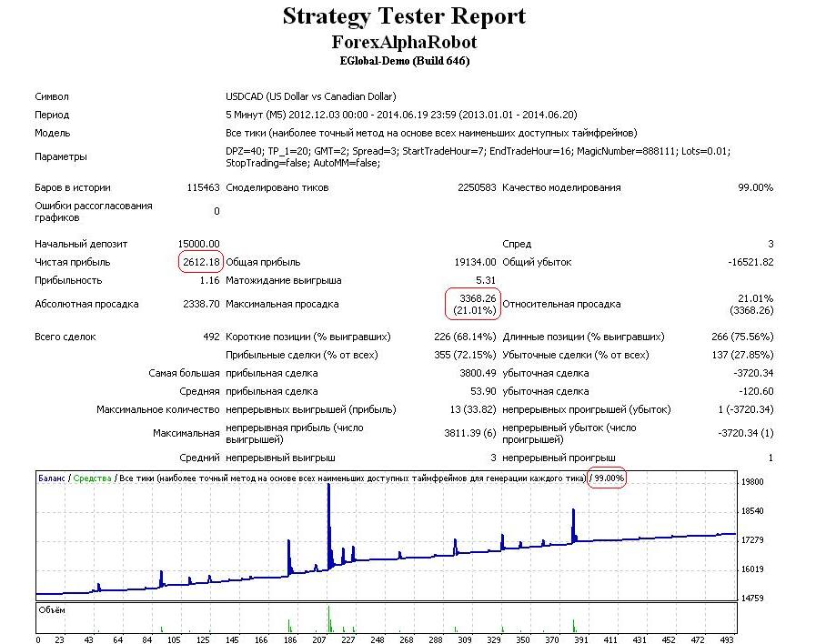Select the 99.00% label on the chart

pyautogui.click(x=609, y=478)
